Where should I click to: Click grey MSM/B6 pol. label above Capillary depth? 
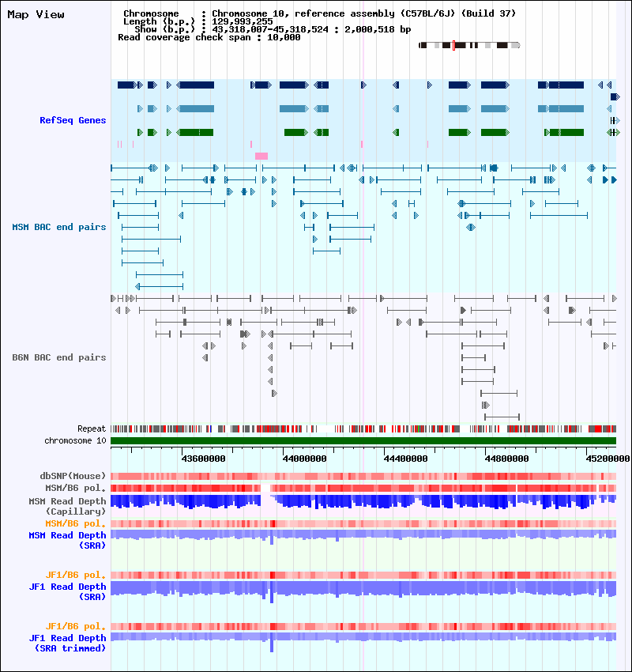(x=75, y=488)
